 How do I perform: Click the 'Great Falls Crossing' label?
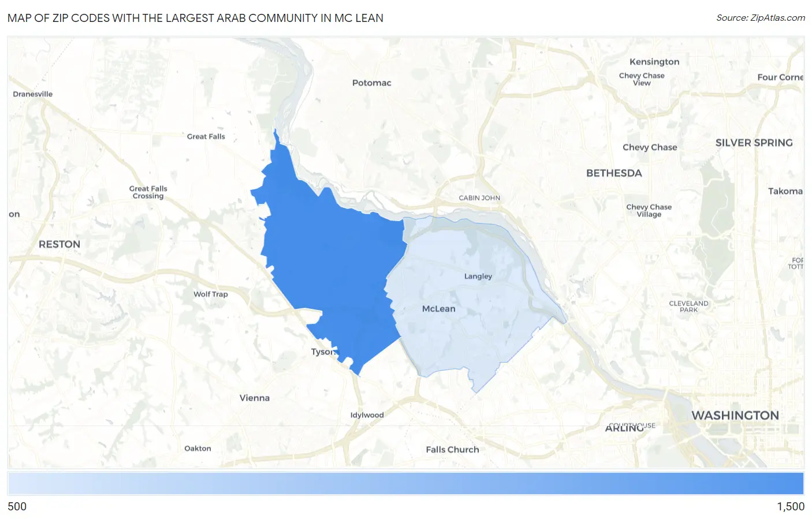tap(148, 192)
